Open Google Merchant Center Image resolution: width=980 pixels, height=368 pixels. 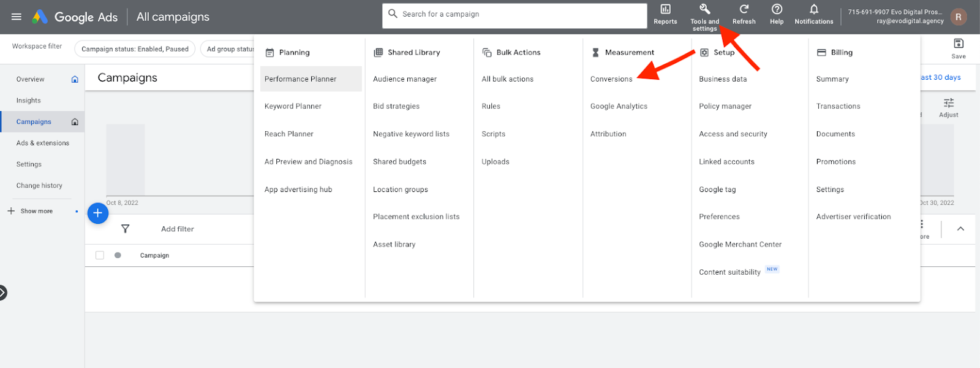tap(740, 244)
